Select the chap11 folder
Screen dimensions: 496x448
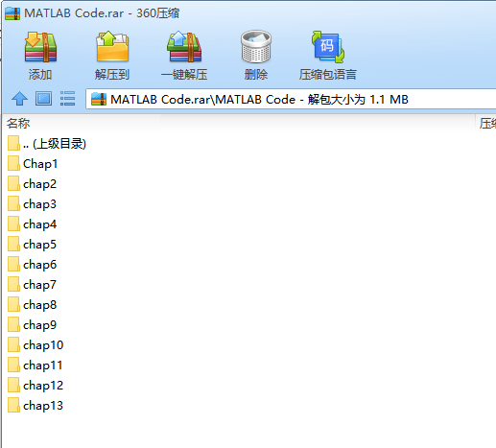pyautogui.click(x=35, y=365)
